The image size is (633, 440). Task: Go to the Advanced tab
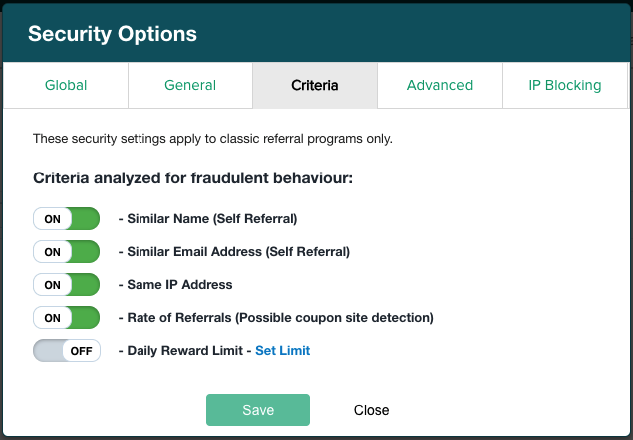coord(439,85)
